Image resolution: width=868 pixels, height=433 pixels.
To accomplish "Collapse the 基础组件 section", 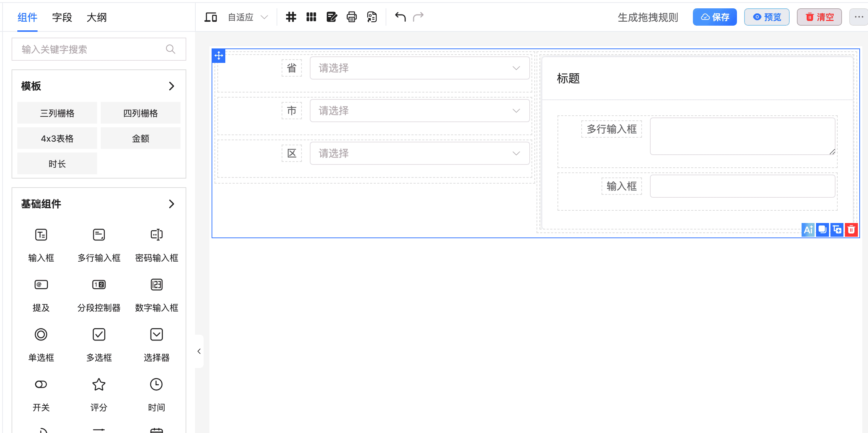I will pos(172,204).
